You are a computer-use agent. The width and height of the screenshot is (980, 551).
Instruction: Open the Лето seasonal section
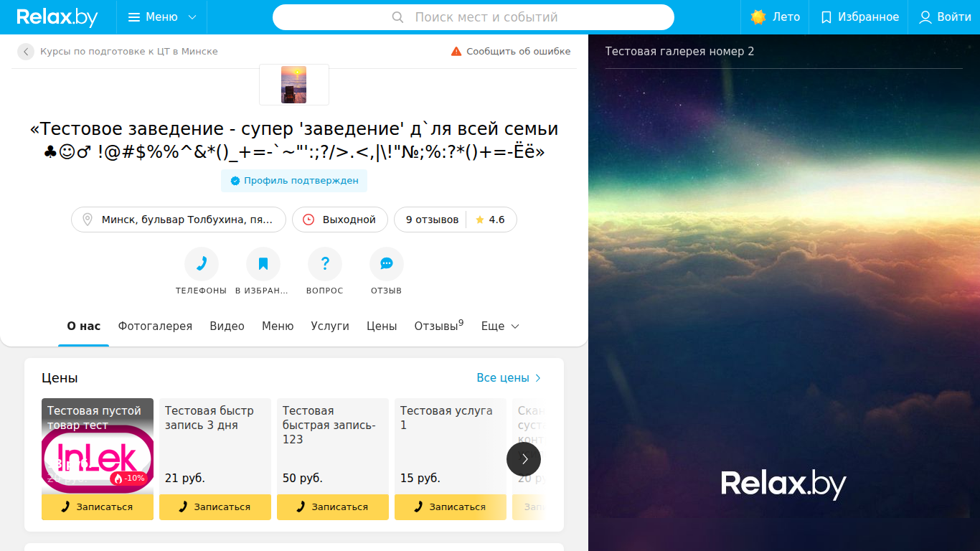[x=775, y=17]
